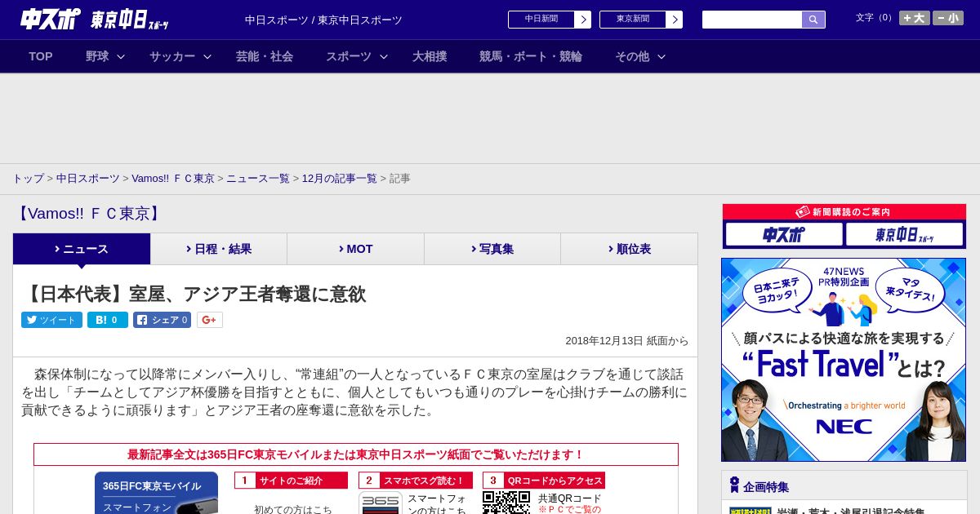Click the red 最新記事全文 notice text
980x514 pixels.
pos(356,454)
